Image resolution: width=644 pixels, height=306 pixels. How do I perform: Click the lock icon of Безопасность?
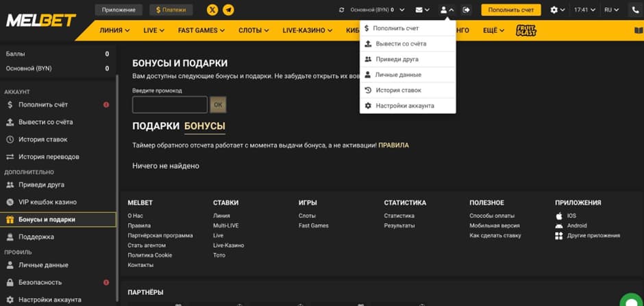coord(10,283)
